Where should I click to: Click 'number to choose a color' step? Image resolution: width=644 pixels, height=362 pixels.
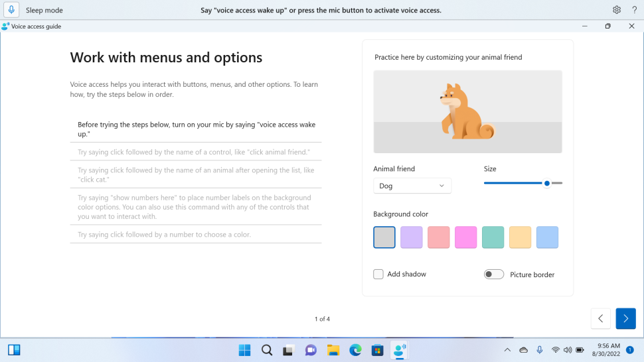[195, 235]
